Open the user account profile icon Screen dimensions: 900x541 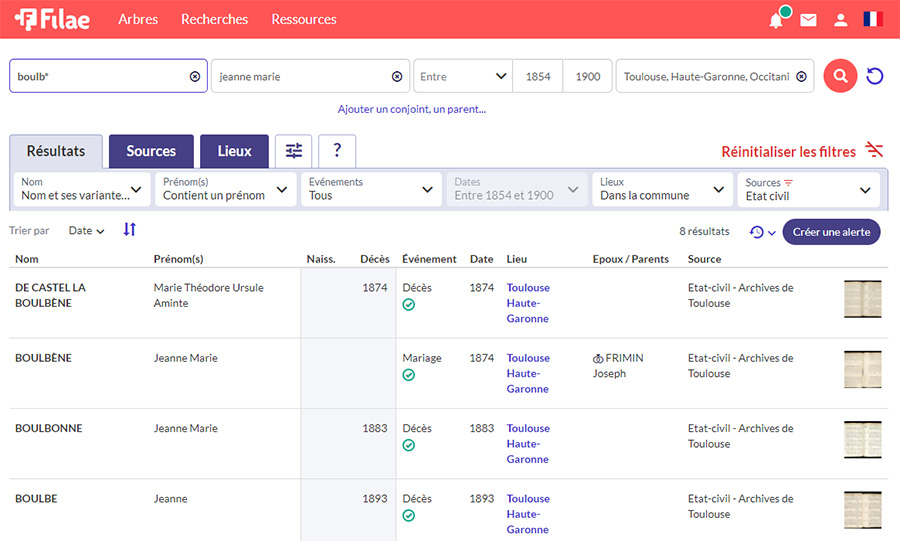pos(841,20)
